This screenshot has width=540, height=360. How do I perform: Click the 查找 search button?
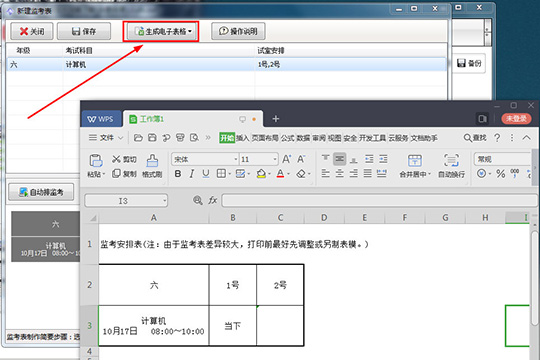tap(475, 138)
